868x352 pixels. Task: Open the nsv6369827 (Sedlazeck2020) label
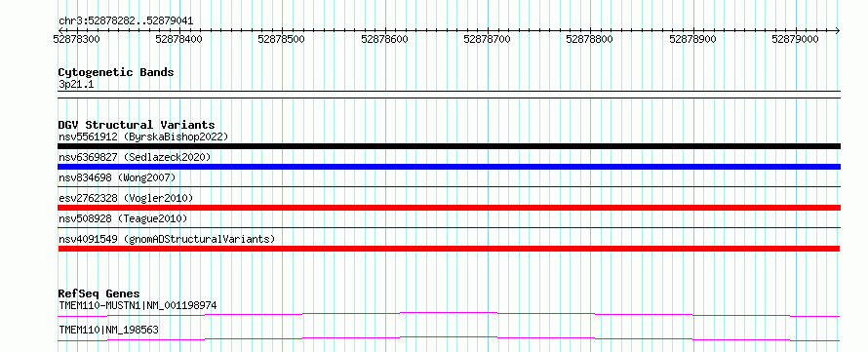click(x=135, y=157)
